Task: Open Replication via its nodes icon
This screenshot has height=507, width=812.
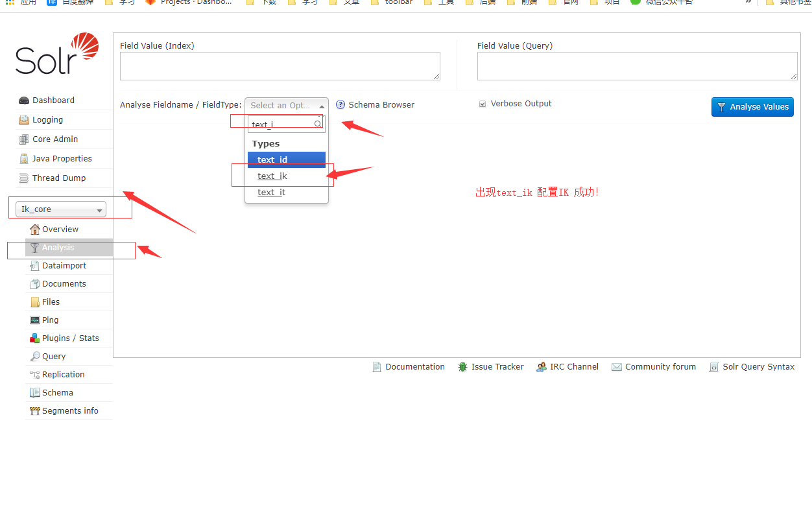Action: tap(35, 375)
